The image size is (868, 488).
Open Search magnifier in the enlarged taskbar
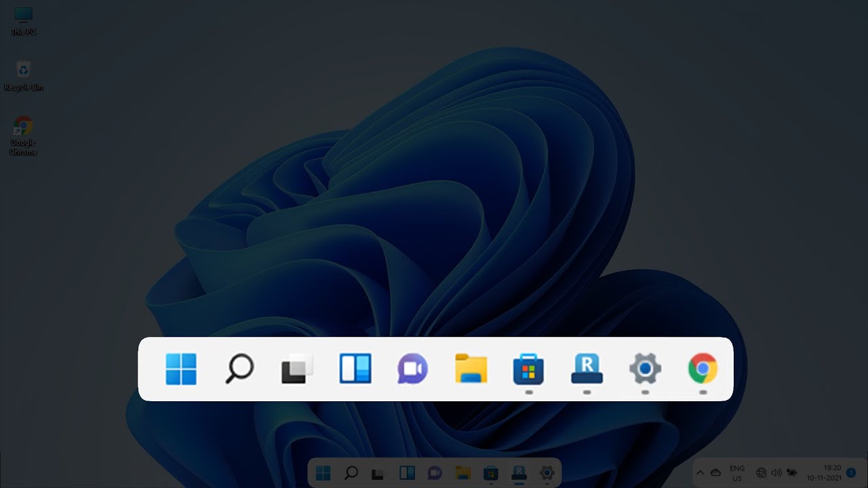click(x=239, y=369)
